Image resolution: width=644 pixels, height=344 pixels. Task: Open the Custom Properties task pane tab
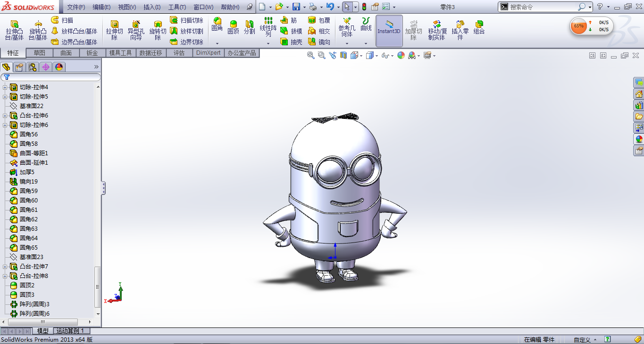(x=639, y=151)
